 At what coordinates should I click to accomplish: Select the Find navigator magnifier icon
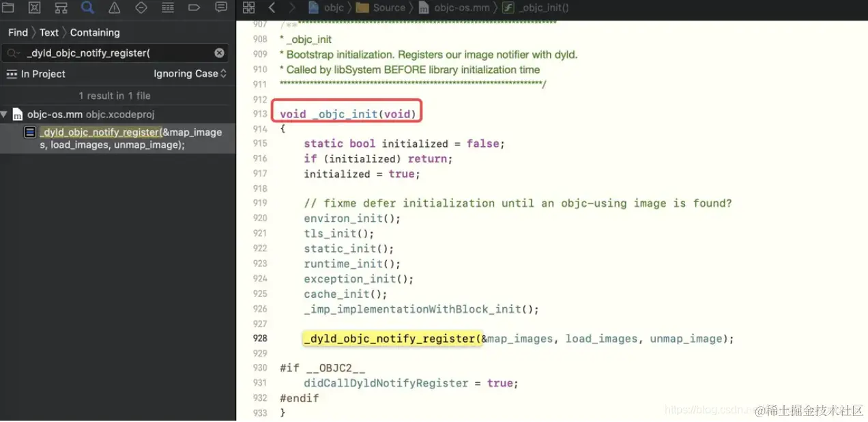pyautogui.click(x=87, y=8)
